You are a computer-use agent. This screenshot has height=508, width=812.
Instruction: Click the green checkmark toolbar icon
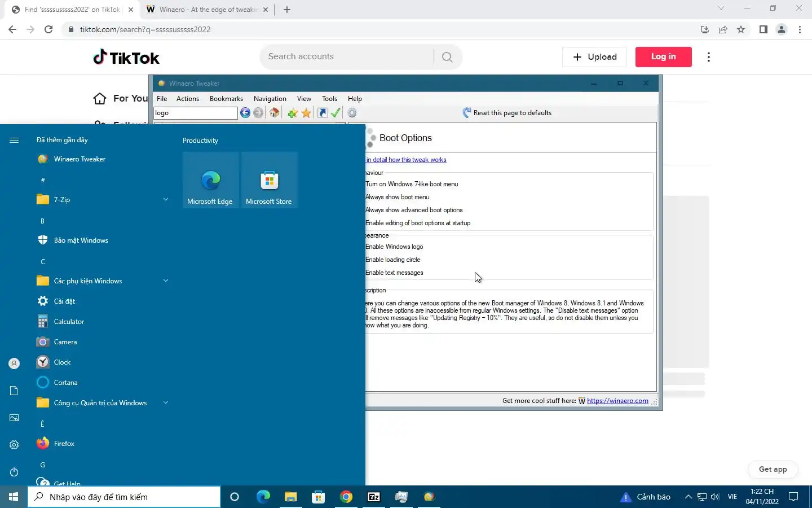[x=336, y=113]
